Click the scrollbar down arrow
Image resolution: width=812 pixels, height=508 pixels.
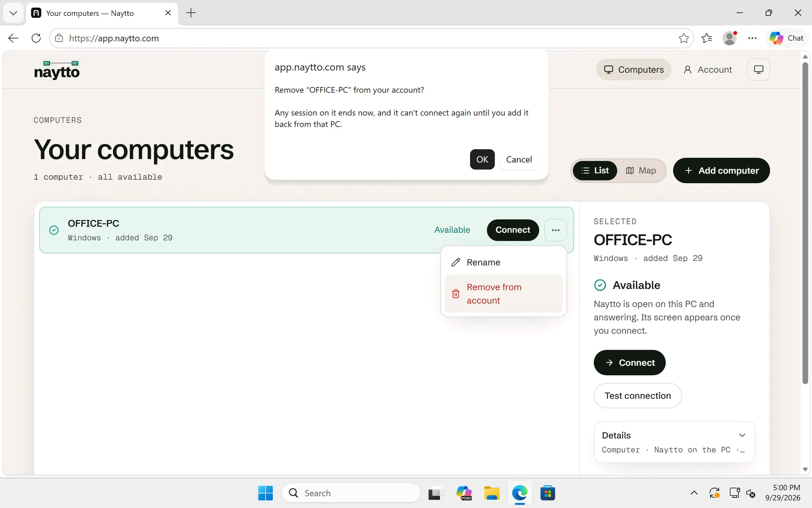tap(805, 469)
